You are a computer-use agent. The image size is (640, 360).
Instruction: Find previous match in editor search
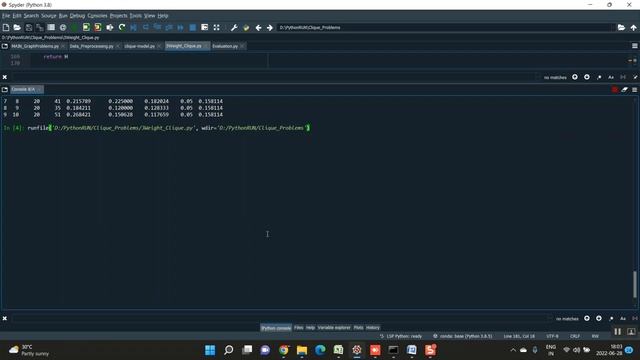[575, 77]
